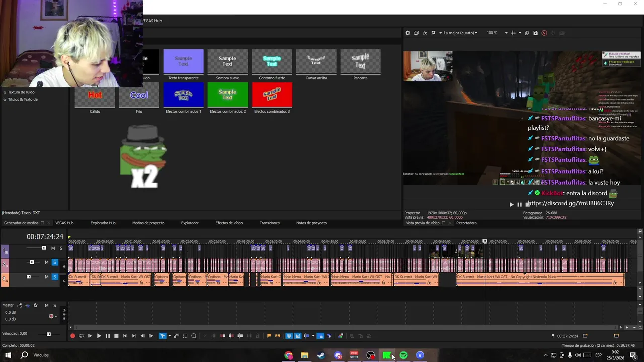
Task: Mute video track 1
Action: [53, 248]
